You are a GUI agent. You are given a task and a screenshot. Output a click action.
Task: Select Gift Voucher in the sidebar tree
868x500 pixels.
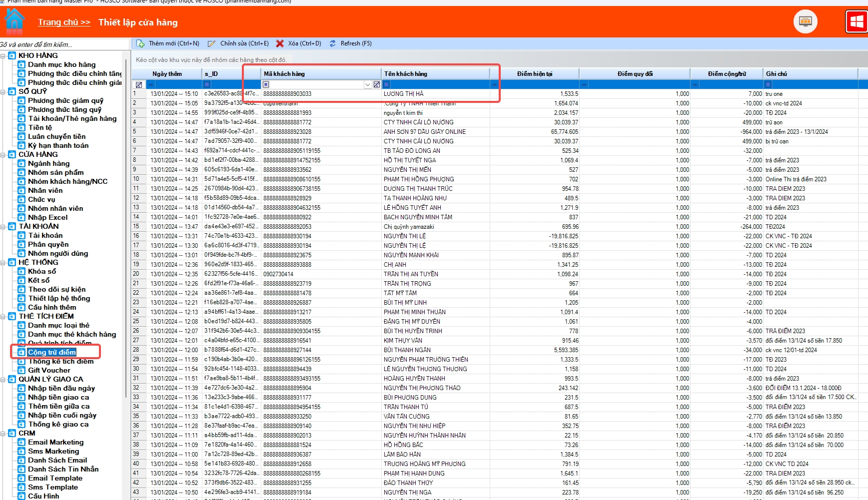(49, 370)
